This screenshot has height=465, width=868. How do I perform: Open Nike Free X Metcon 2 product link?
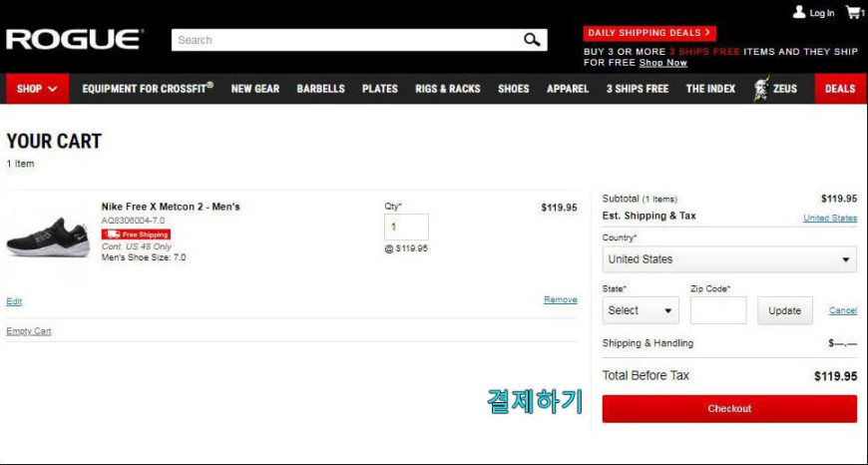coord(171,207)
